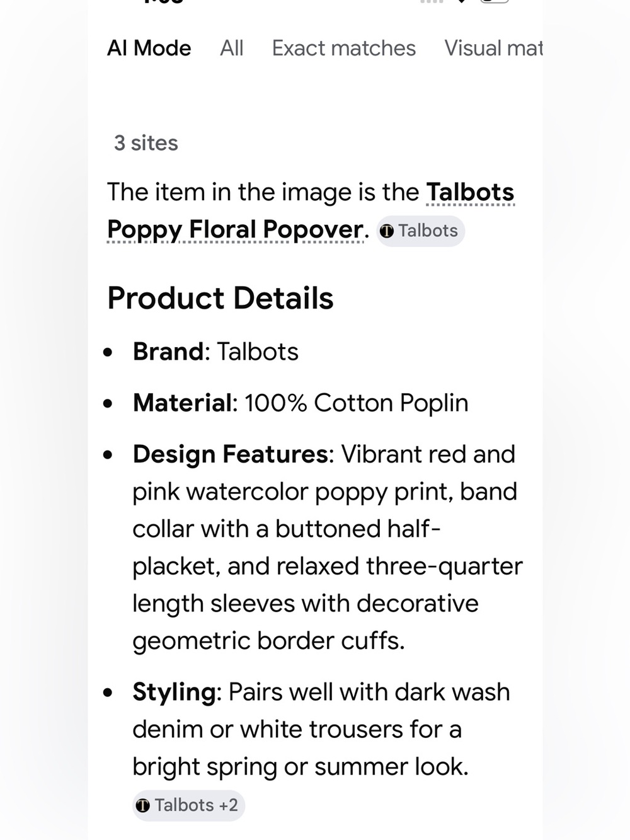The image size is (630, 840).
Task: Tap the Material: 100% Cotton Poplin line
Action: (x=301, y=403)
